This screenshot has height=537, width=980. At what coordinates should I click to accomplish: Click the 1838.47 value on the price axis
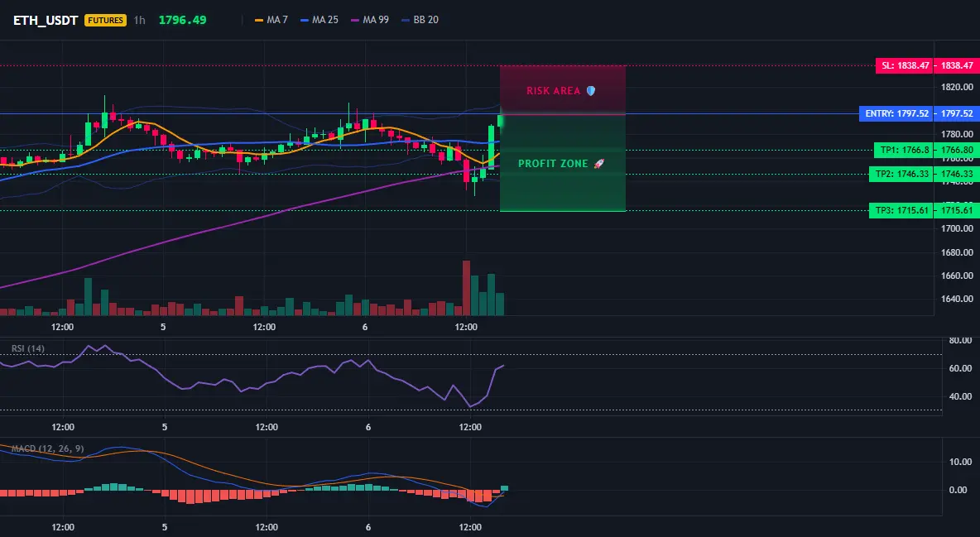click(x=957, y=65)
